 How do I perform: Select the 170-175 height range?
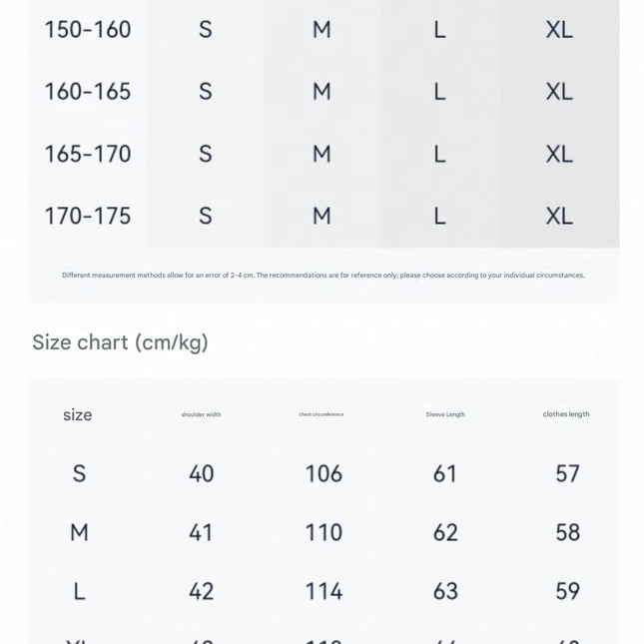tap(88, 216)
